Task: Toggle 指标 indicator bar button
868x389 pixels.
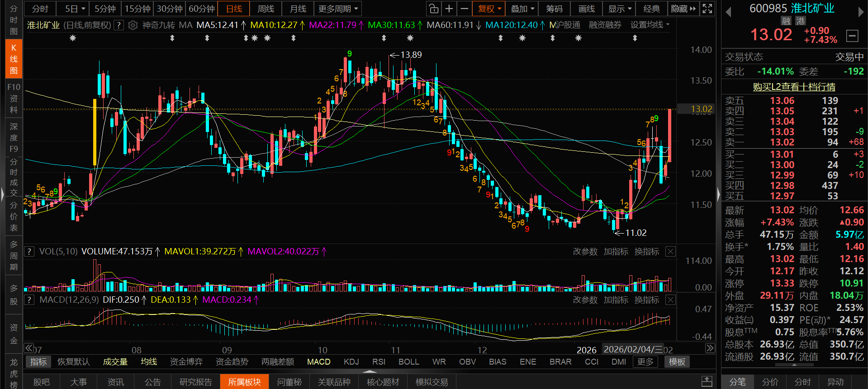Action: [x=38, y=362]
